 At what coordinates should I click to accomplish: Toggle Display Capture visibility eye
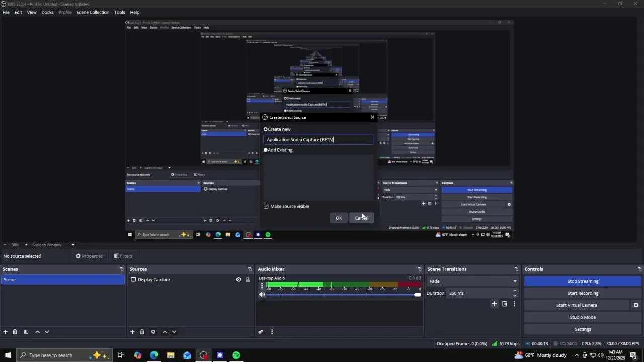point(239,280)
